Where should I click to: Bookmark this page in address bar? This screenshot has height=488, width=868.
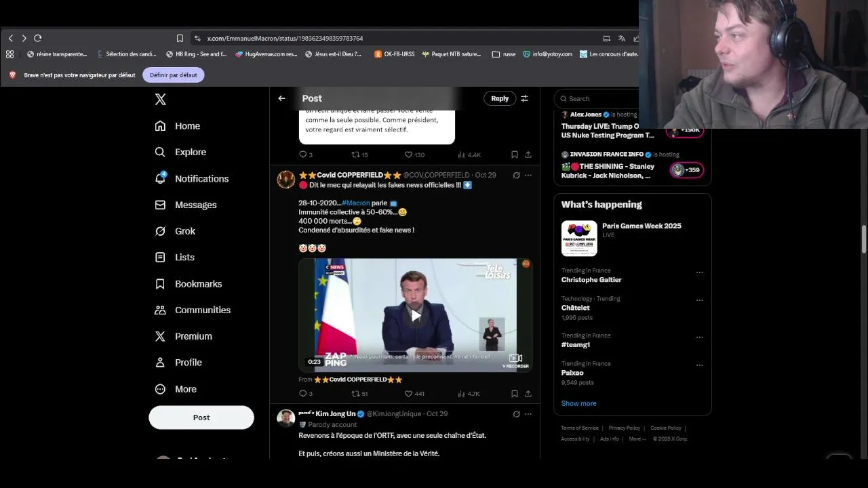tap(180, 38)
